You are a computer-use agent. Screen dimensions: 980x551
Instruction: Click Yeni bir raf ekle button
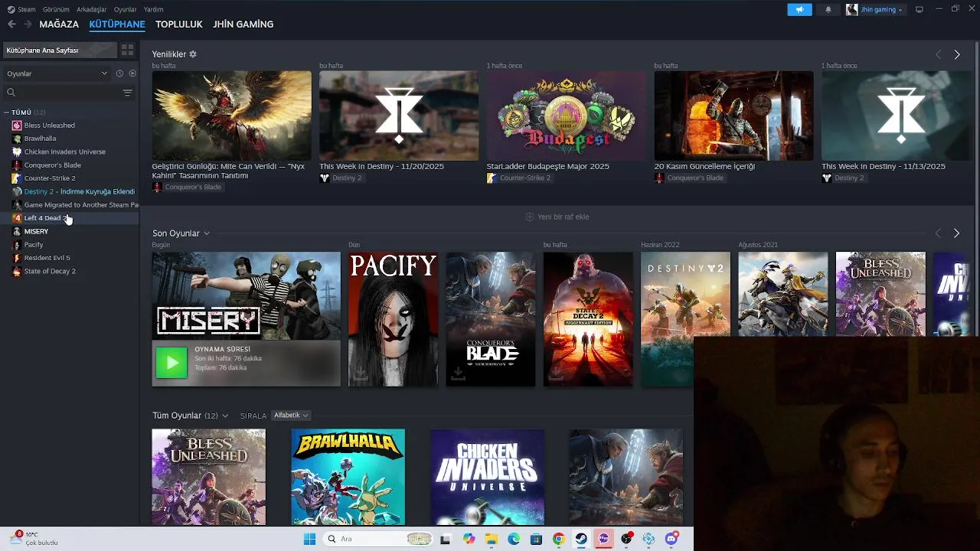[557, 217]
